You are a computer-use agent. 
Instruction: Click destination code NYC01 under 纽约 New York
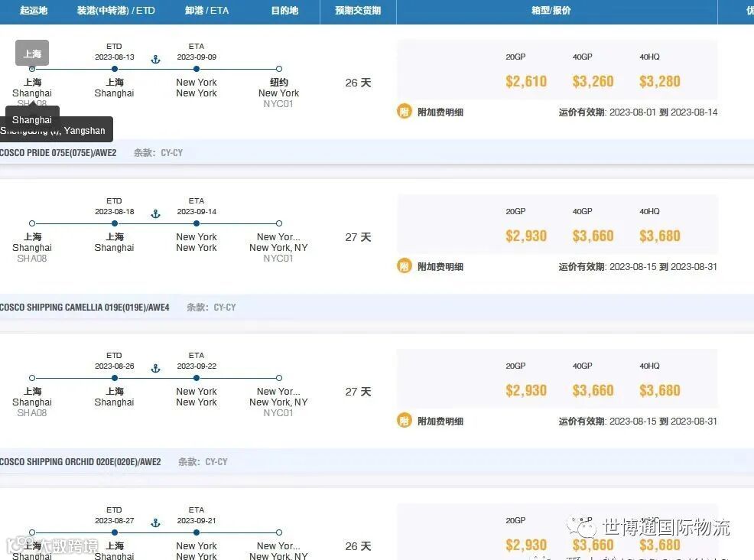pos(278,104)
